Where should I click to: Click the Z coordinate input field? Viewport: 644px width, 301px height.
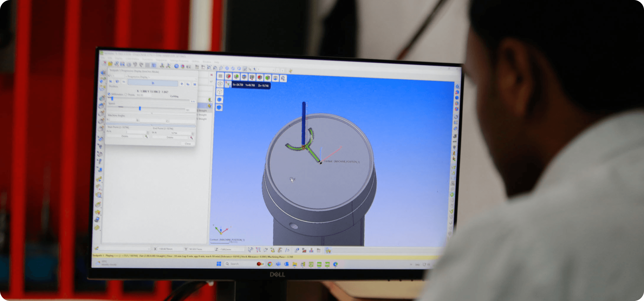click(x=231, y=249)
